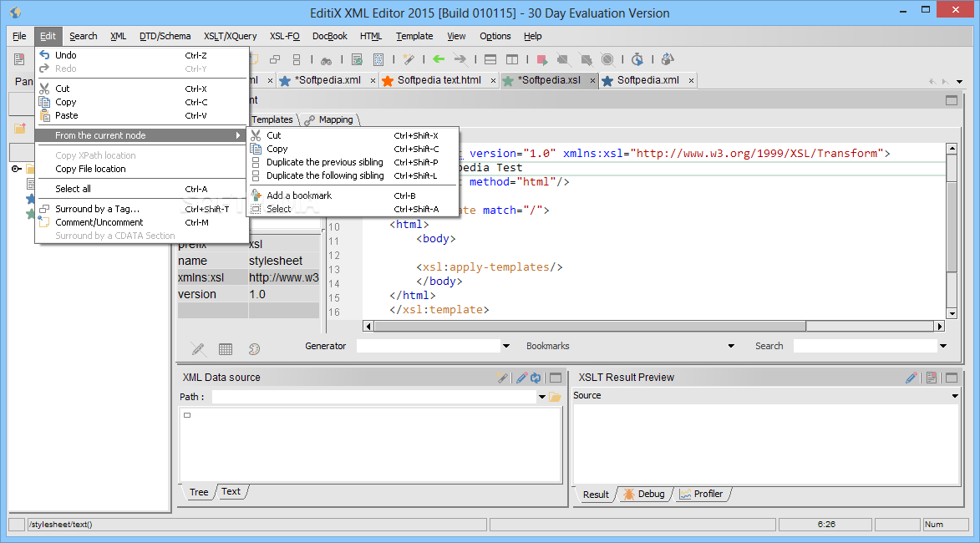Maximize the XSLT Result Preview panel
Screen dimensions: 980x543
coord(952,378)
